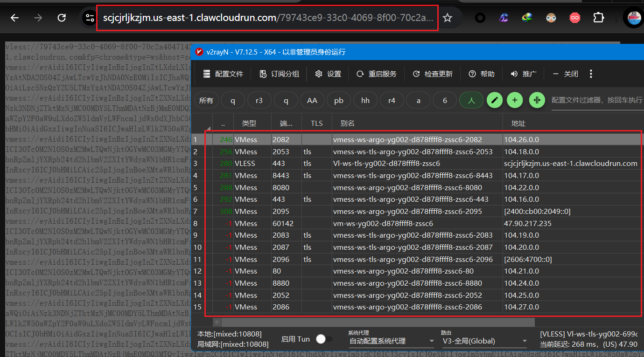Open the purple brush extension icon
The width and height of the screenshot is (644, 357).
click(504, 18)
